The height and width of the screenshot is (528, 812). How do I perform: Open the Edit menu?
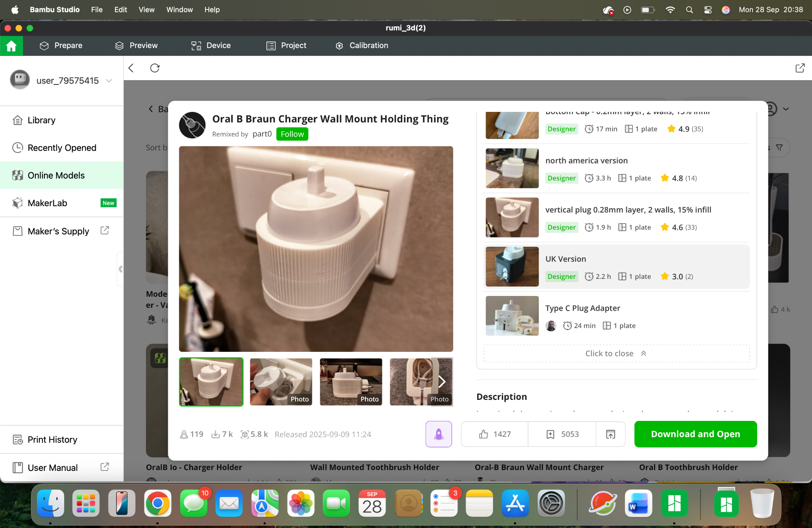pyautogui.click(x=121, y=10)
